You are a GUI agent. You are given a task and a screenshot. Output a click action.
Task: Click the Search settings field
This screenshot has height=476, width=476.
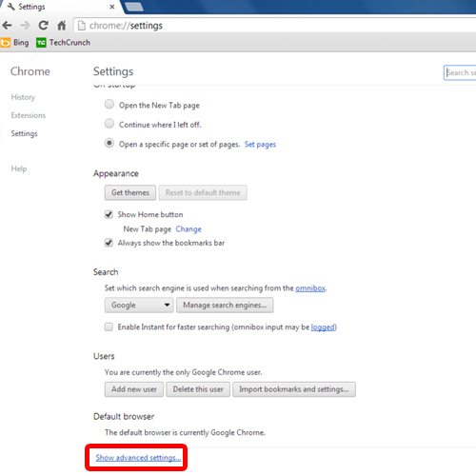coord(460,72)
